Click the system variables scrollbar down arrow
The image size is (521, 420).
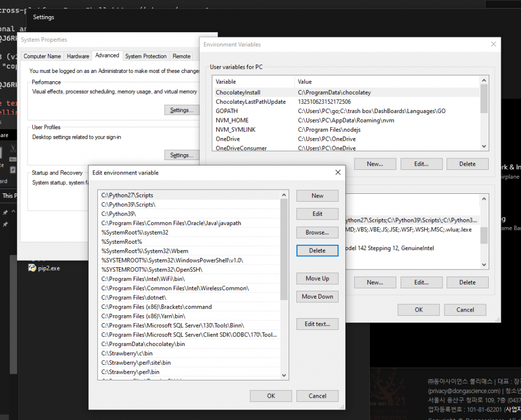[x=484, y=265]
